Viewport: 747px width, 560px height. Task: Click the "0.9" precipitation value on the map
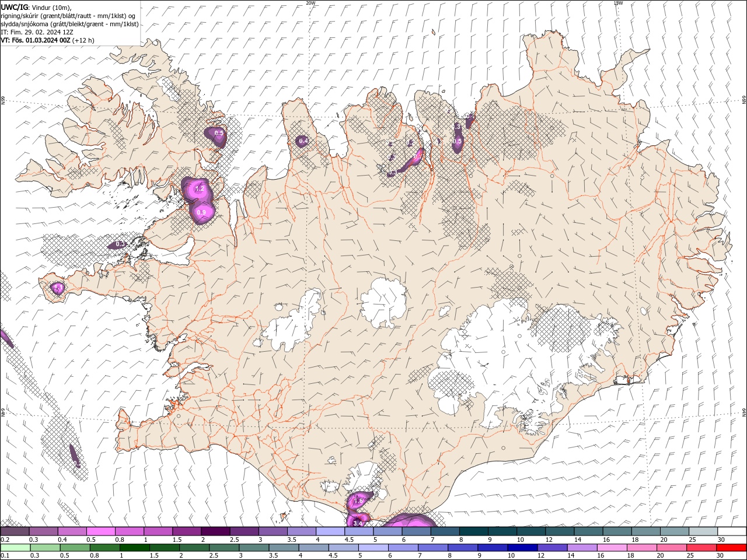[201, 213]
